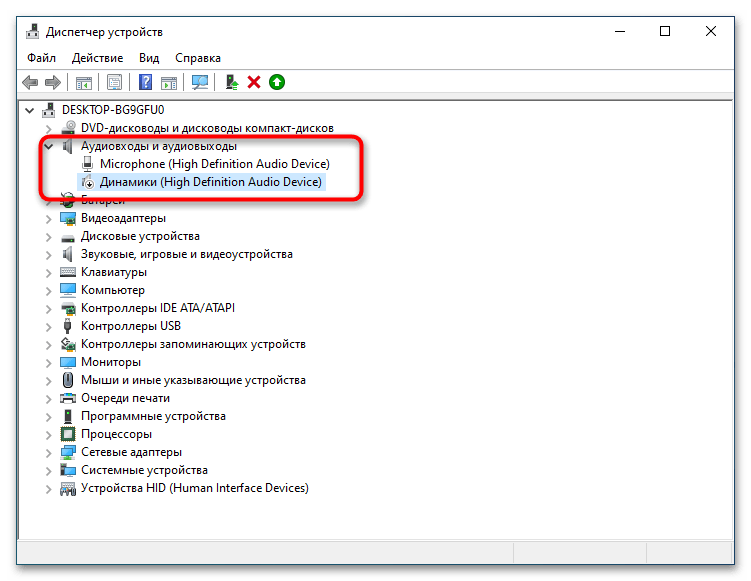Click the Forward arrow toolbar icon

tap(53, 82)
